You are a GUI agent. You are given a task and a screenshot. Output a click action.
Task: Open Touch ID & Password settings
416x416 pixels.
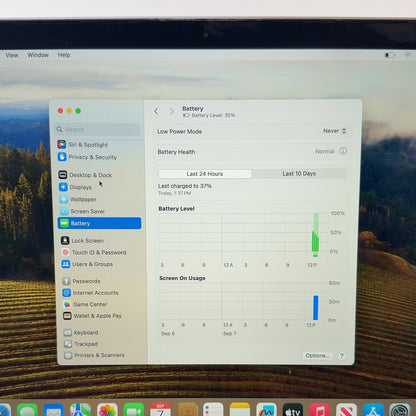point(94,252)
